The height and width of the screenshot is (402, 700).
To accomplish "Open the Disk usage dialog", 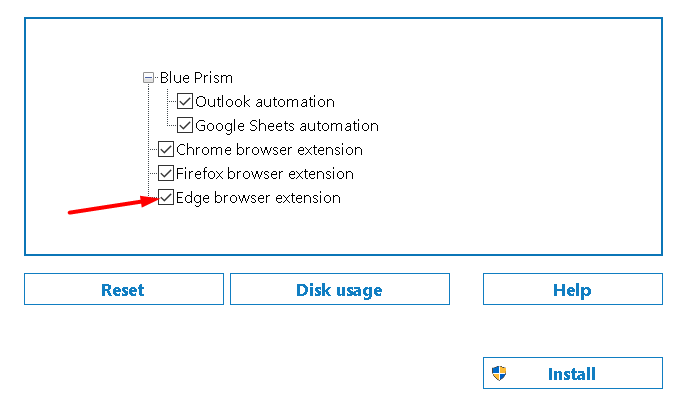I will point(339,290).
